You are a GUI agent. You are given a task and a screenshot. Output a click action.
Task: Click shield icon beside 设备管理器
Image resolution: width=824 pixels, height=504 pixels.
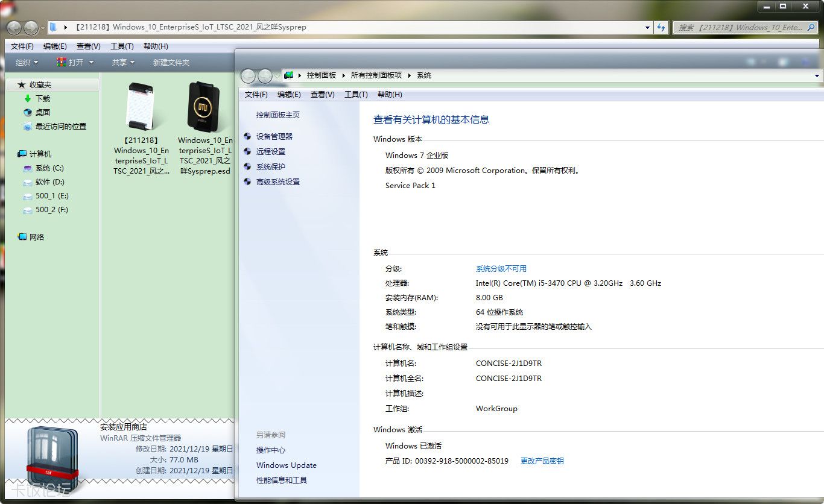click(247, 136)
